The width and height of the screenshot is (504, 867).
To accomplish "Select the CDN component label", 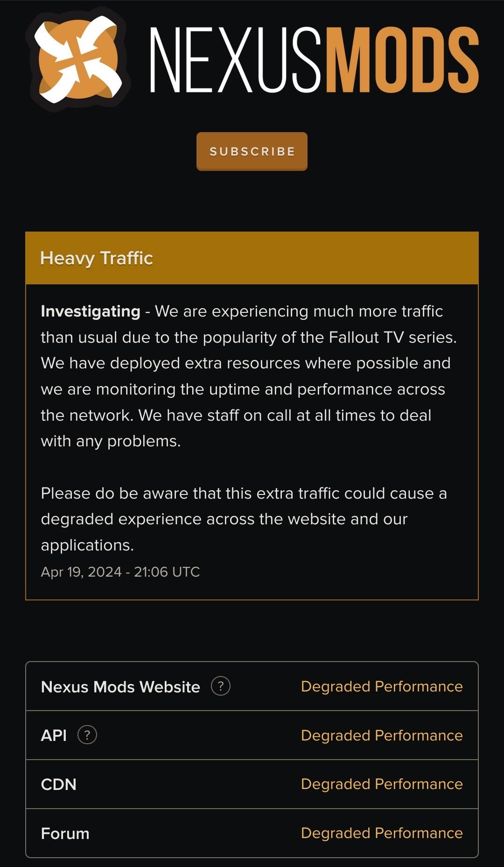I will (x=59, y=784).
